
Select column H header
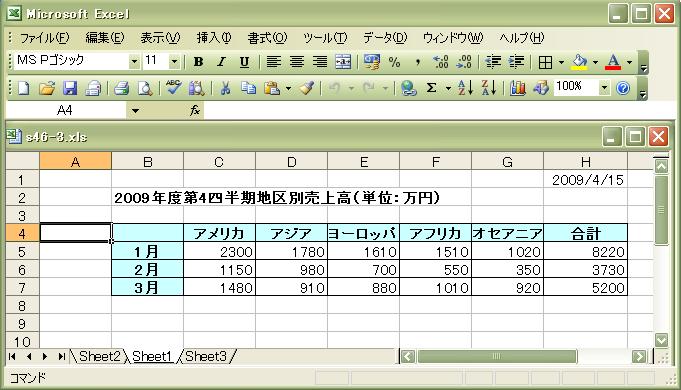tap(585, 162)
